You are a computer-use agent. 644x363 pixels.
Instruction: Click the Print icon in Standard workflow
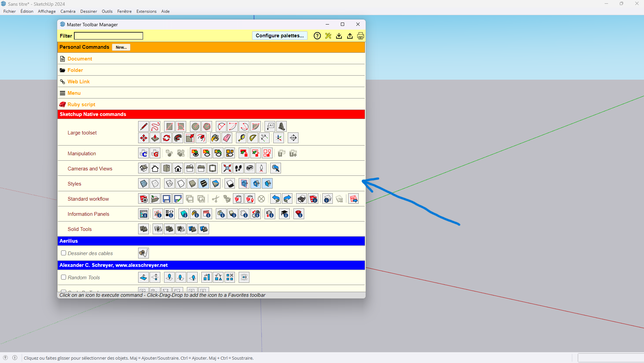pyautogui.click(x=301, y=199)
